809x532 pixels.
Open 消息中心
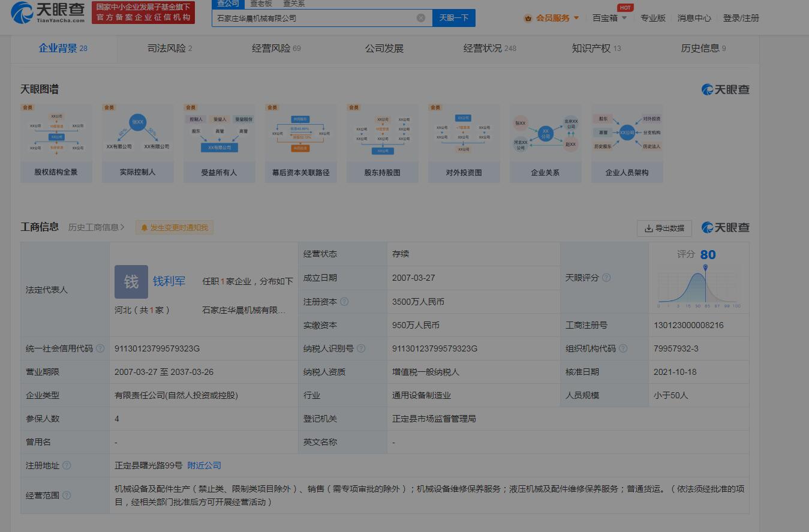click(x=694, y=18)
